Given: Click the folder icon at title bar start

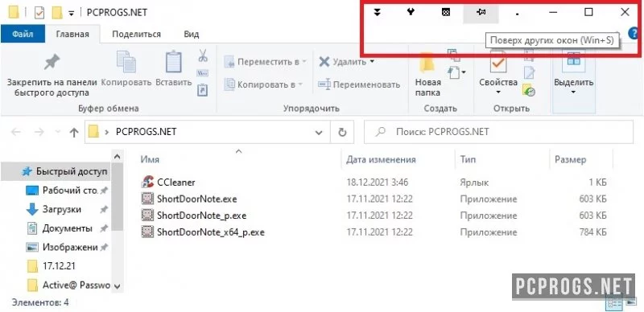Looking at the screenshot, I should pos(14,13).
